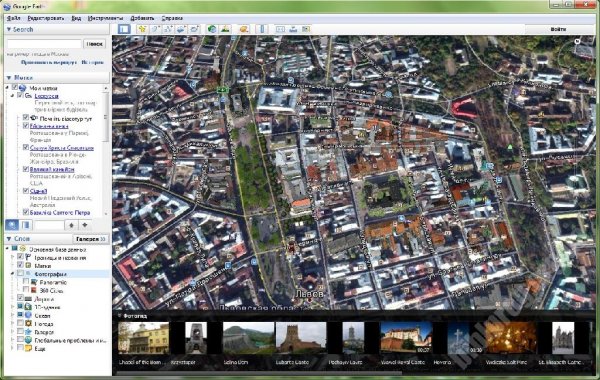The width and height of the screenshot is (600, 380).
Task: Click the Add Image Overlay icon
Action: [x=181, y=29]
